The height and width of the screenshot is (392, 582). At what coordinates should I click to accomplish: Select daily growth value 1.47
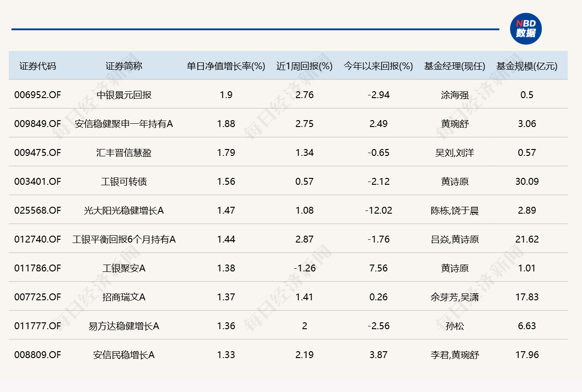226,210
